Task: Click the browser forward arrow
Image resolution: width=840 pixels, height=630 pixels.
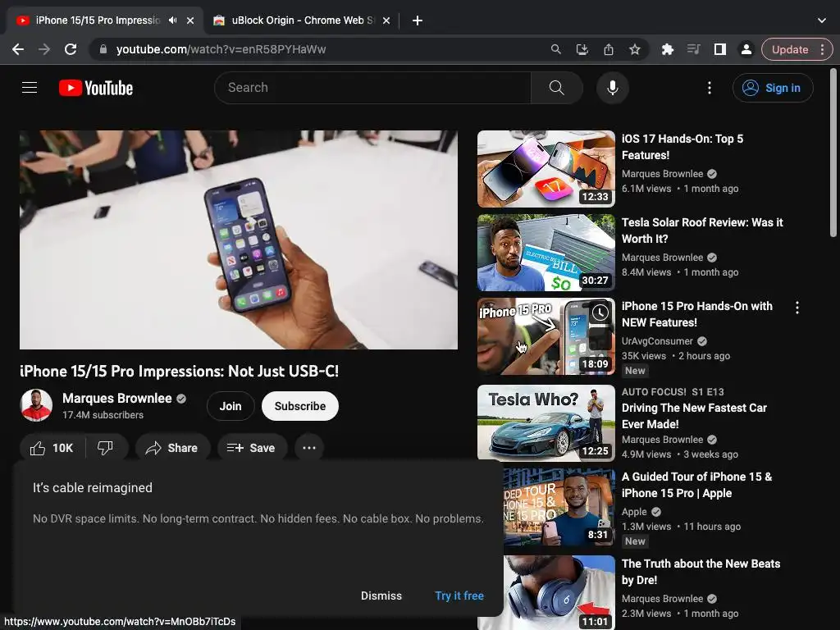Action: [44, 49]
